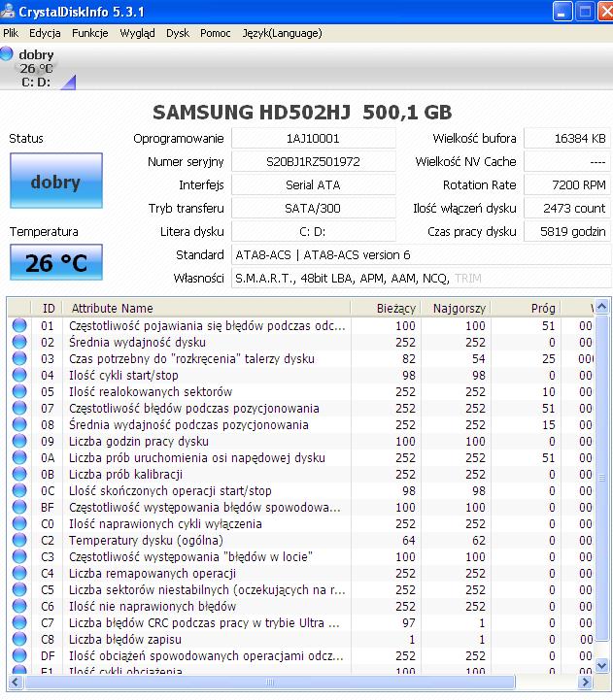The width and height of the screenshot is (613, 700).
Task: Click the blue status orb for attribute 01
Action: 19,326
